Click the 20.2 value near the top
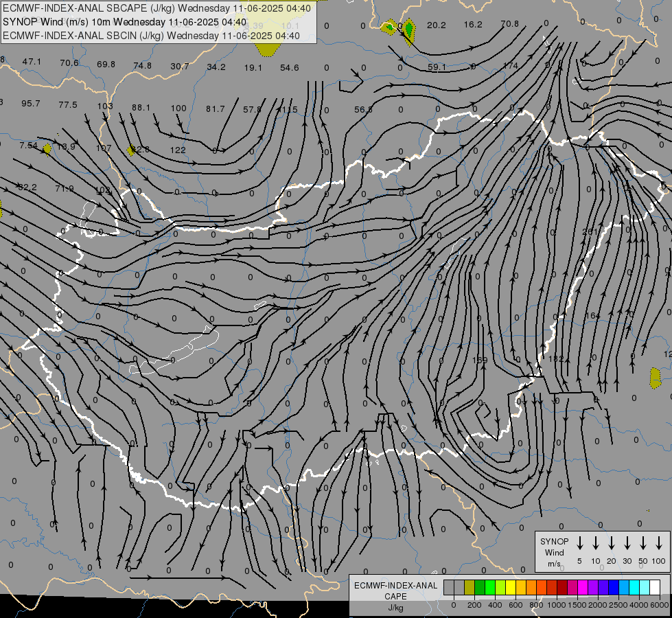The height and width of the screenshot is (618, 672). tap(437, 25)
